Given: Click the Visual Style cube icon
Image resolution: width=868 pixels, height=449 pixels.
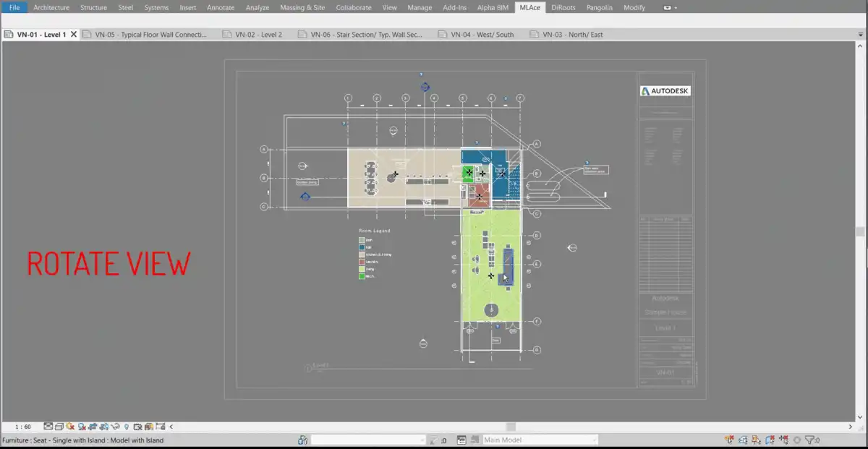Looking at the screenshot, I should [59, 427].
